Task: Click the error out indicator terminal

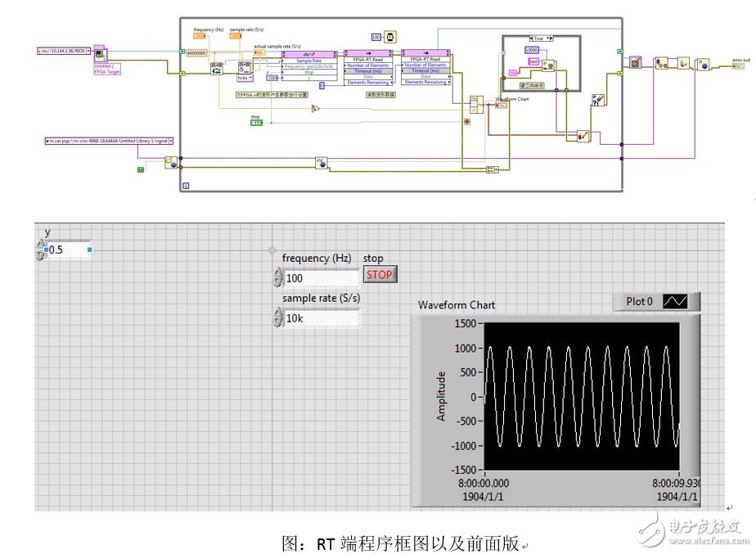Action: coord(739,65)
